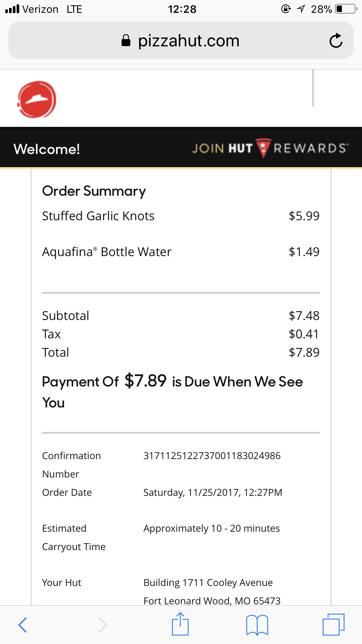This screenshot has width=362, height=644.
Task: Tap the padlock icon in address bar
Action: coord(126,41)
